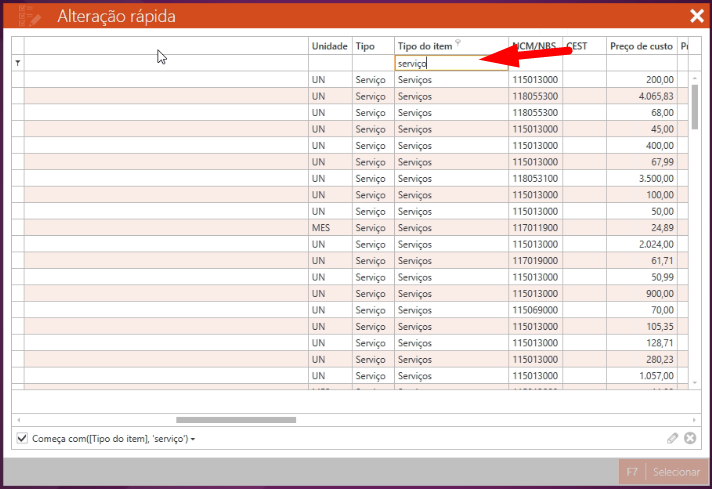Sort by the Preço de custo column header
This screenshot has height=489, width=712.
click(641, 46)
